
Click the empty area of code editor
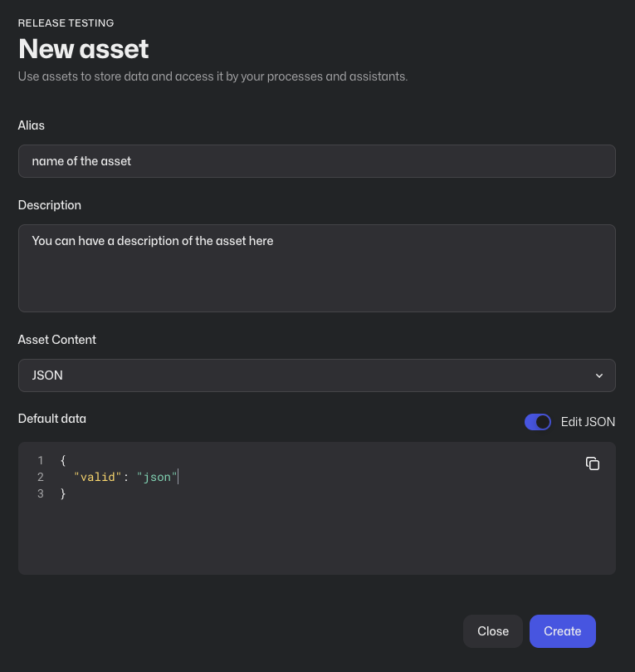317,538
